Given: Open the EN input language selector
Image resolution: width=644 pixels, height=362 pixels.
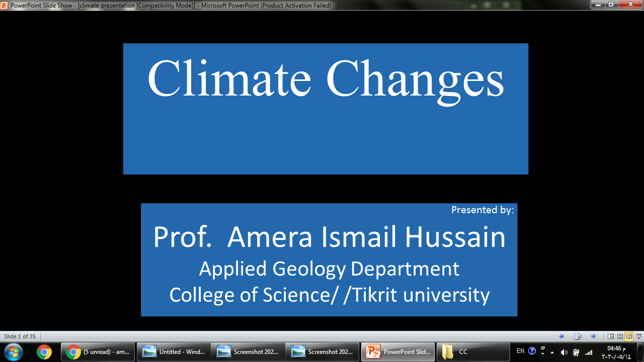Looking at the screenshot, I should (x=520, y=351).
